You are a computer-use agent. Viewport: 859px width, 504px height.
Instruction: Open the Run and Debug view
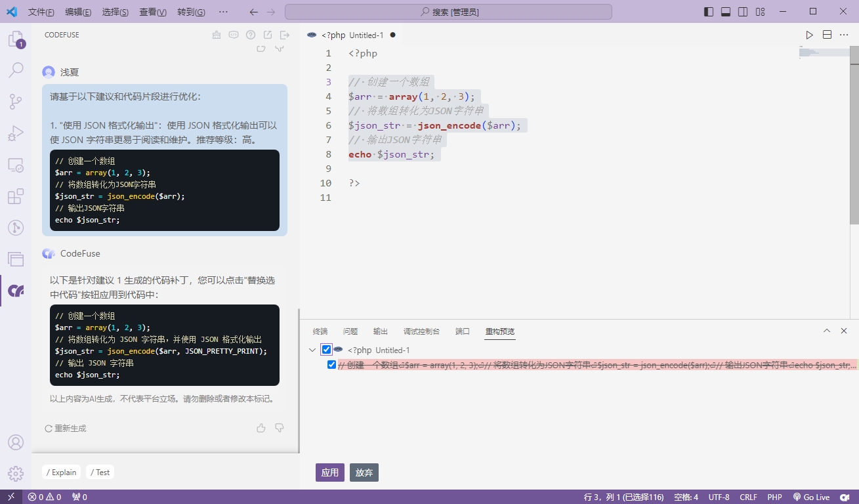pos(16,133)
